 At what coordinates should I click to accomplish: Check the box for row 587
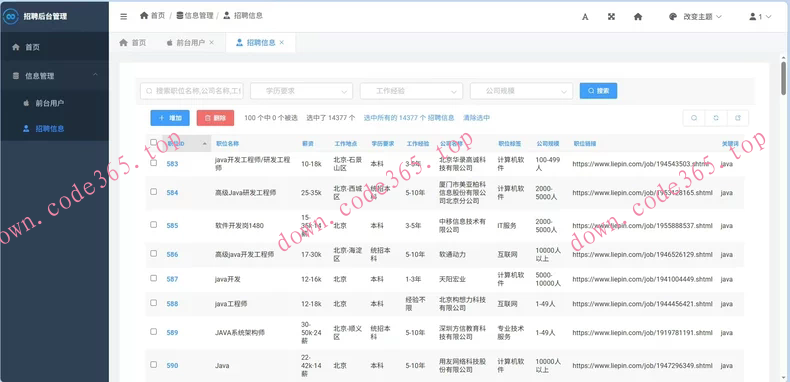point(154,278)
